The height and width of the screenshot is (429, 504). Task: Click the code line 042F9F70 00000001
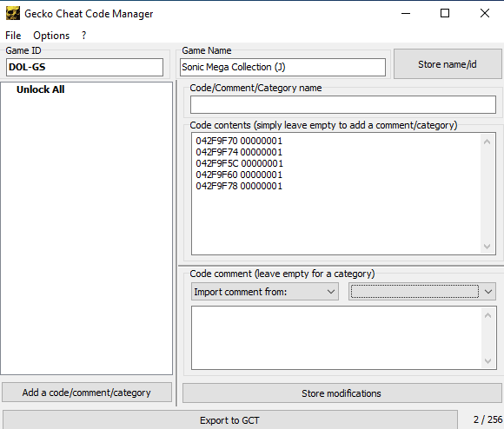point(239,141)
